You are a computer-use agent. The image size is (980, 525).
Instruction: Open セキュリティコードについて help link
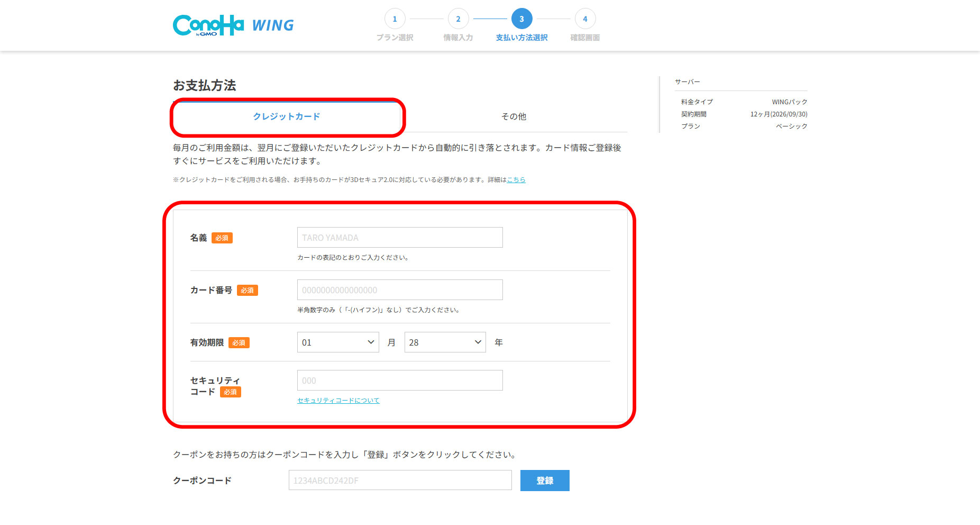pyautogui.click(x=338, y=401)
